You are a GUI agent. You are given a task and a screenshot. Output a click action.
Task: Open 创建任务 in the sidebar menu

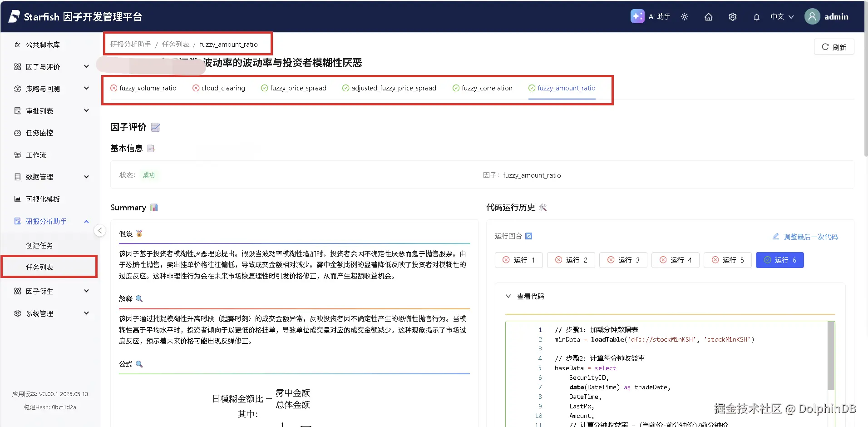pos(39,245)
